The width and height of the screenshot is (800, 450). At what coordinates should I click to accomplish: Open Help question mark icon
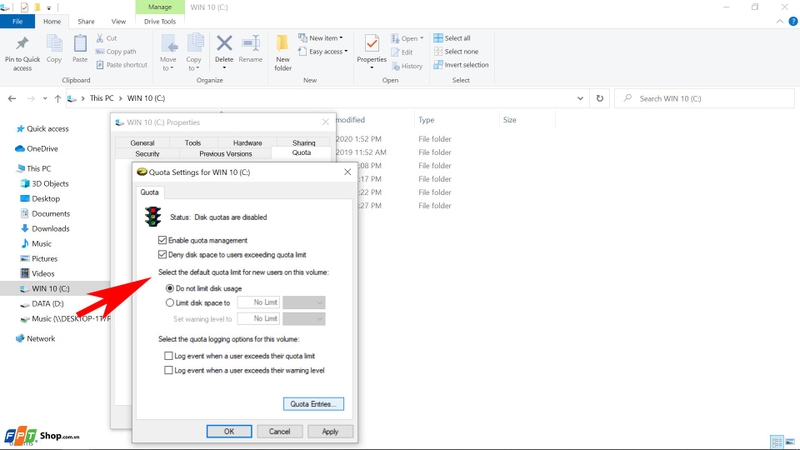(793, 21)
